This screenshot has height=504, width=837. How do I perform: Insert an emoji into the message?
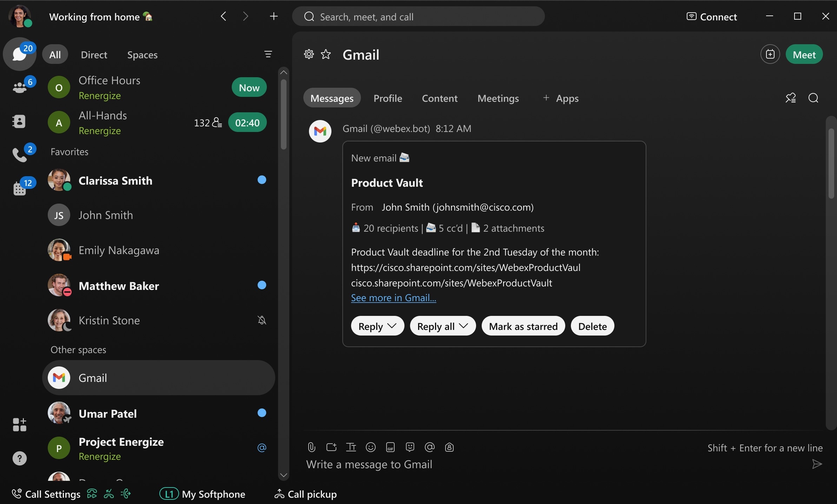[371, 447]
